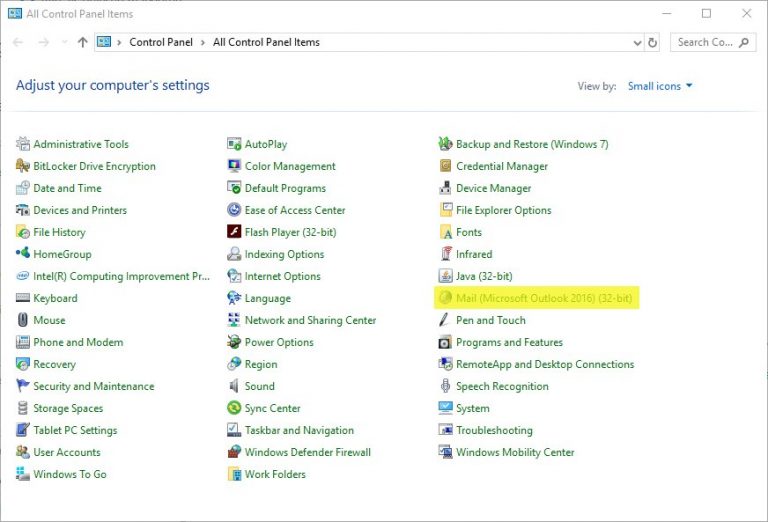This screenshot has height=522, width=768.
Task: Open the AutoPlay icon
Action: [234, 144]
